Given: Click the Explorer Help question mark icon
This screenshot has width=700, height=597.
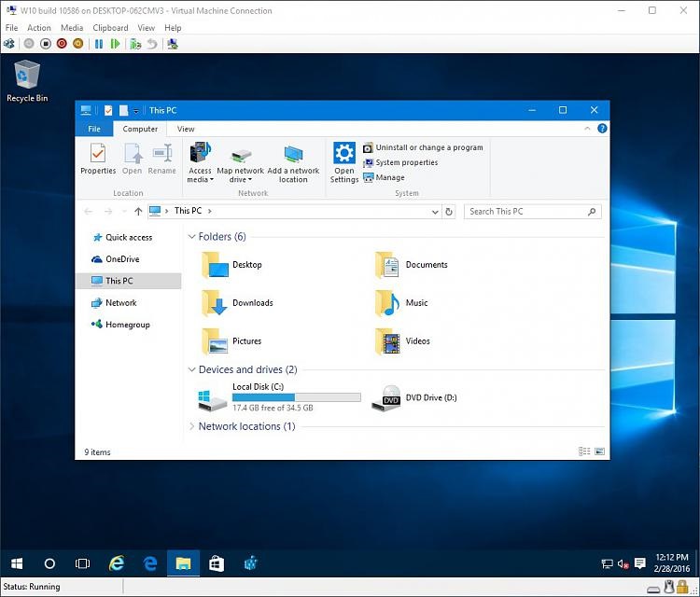Looking at the screenshot, I should 602,129.
